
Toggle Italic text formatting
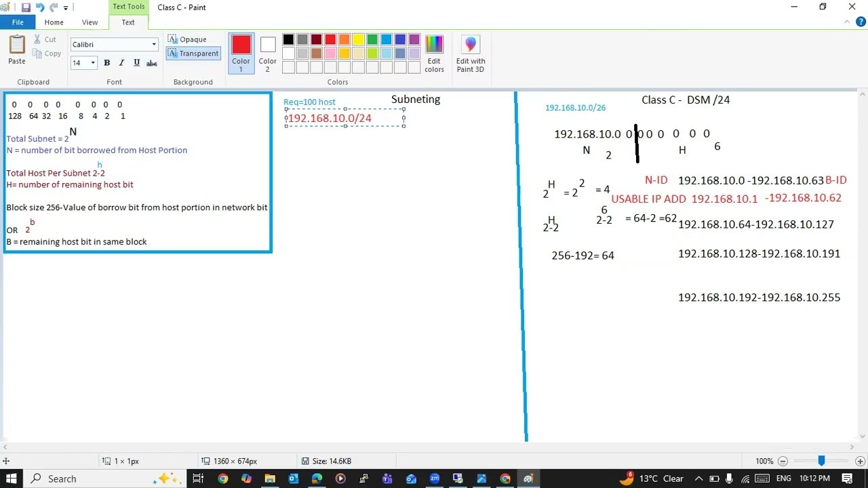[x=121, y=63]
